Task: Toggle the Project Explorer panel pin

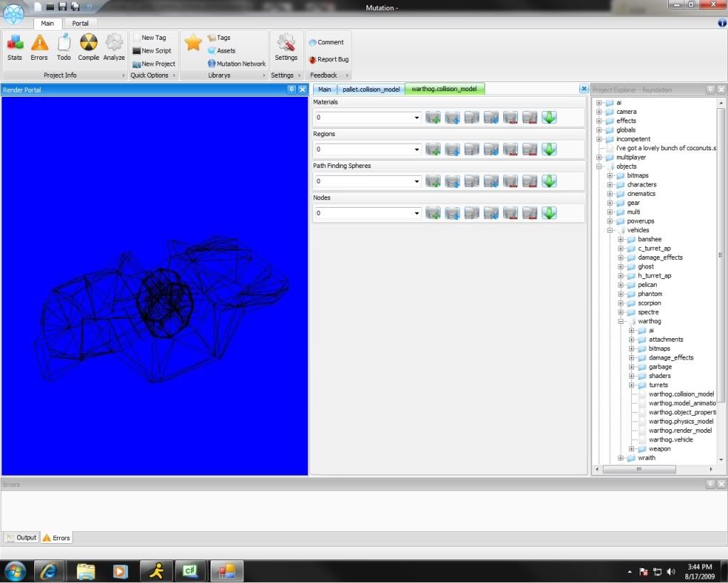Action: coord(710,90)
